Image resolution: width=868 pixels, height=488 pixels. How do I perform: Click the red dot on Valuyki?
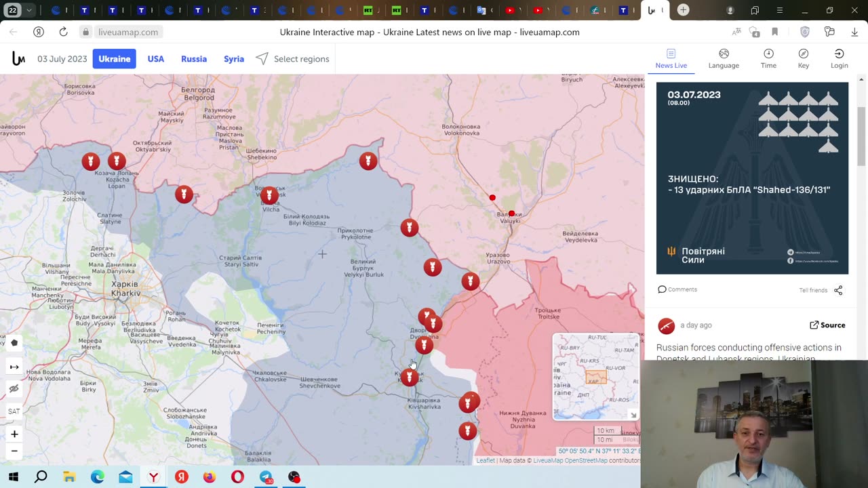(x=511, y=214)
